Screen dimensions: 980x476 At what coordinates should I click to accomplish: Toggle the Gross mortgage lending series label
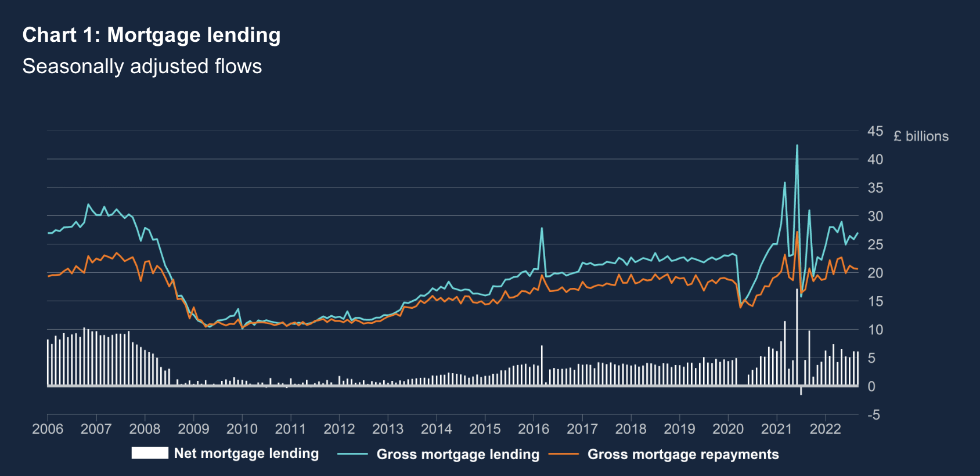pos(457,455)
